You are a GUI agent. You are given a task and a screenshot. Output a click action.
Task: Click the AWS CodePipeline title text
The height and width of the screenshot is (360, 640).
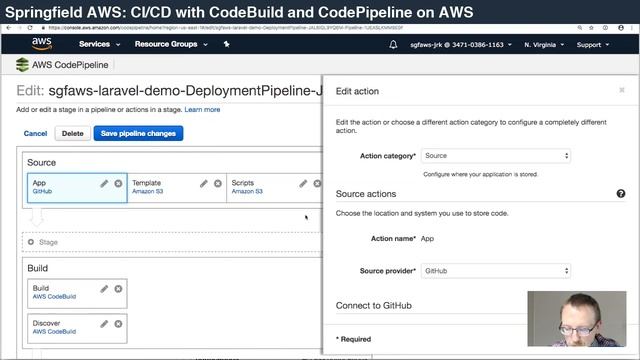[x=70, y=65]
